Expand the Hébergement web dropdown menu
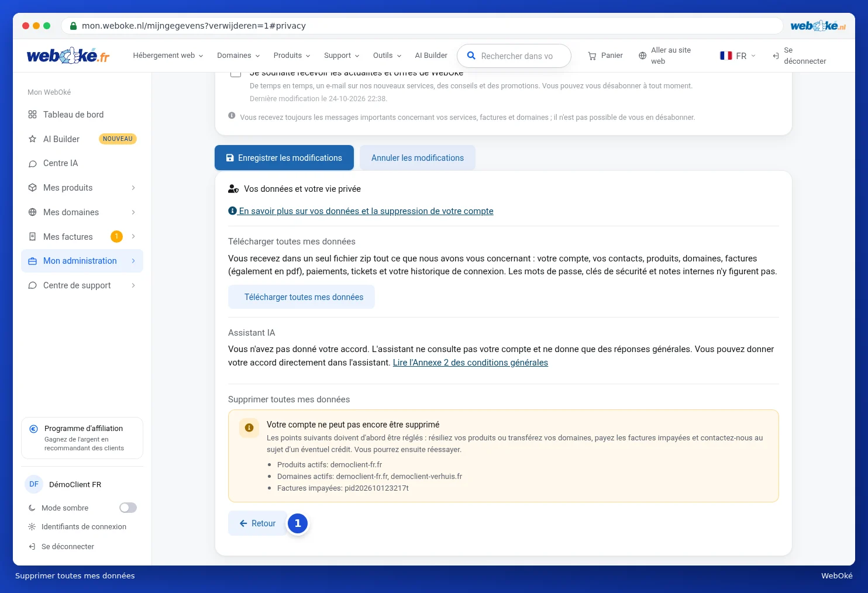 168,56
